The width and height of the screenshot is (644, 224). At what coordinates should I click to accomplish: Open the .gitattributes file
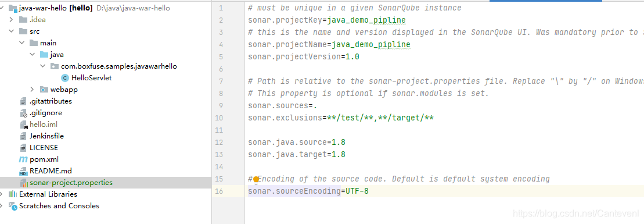[51, 101]
